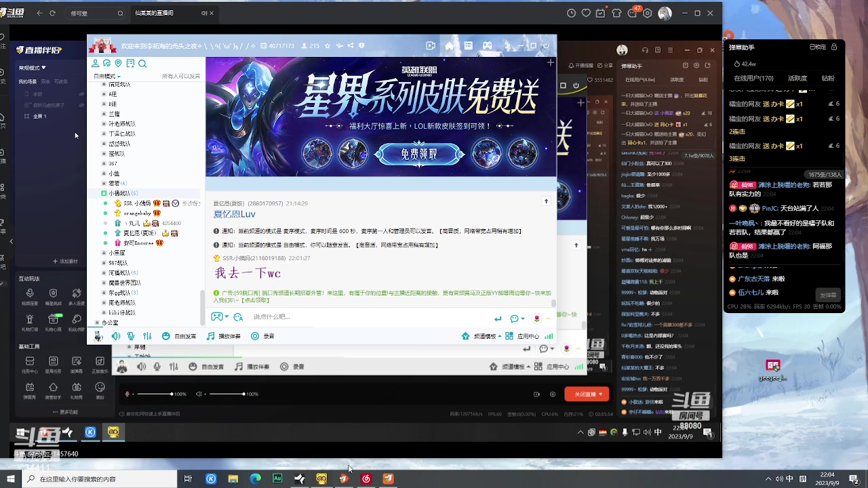Switch to the 活跃度 tab in 弹幕助手
The image size is (868, 488).
click(797, 78)
